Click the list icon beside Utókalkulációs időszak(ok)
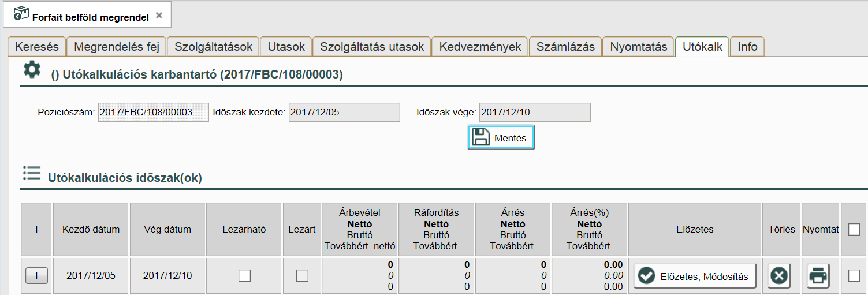Image resolution: width=868 pixels, height=295 pixels. 32,173
